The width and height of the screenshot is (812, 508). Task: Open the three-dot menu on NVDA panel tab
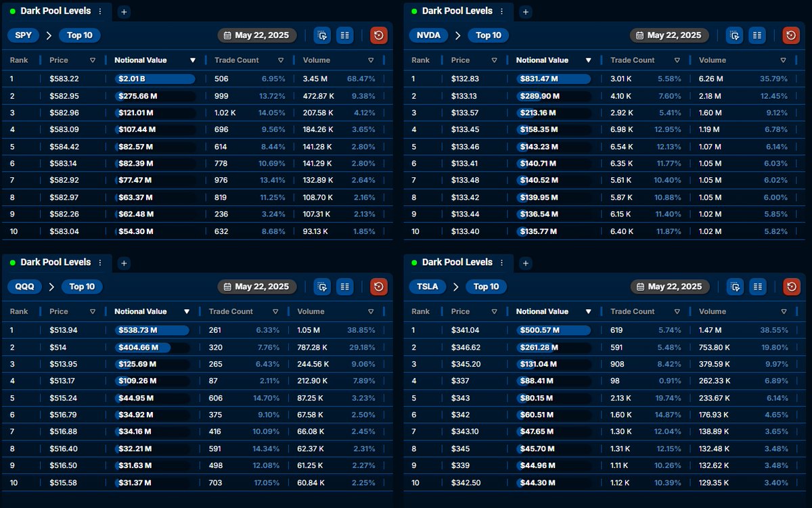(501, 11)
